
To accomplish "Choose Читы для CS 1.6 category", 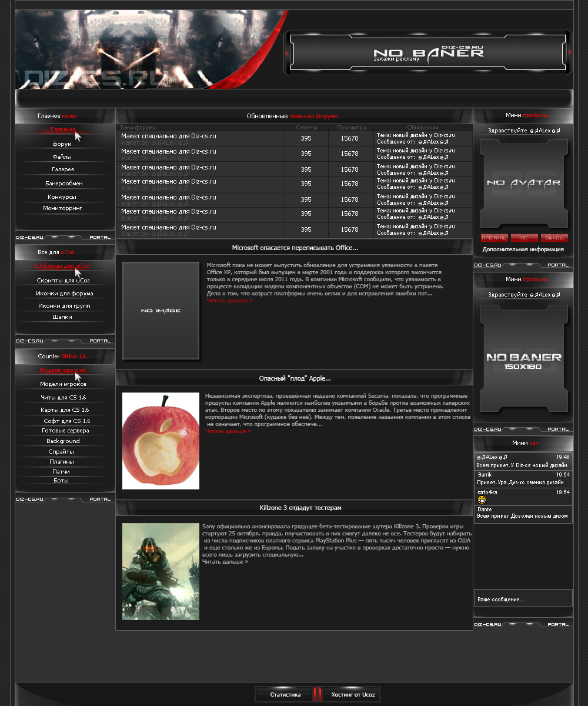I will pyautogui.click(x=64, y=398).
